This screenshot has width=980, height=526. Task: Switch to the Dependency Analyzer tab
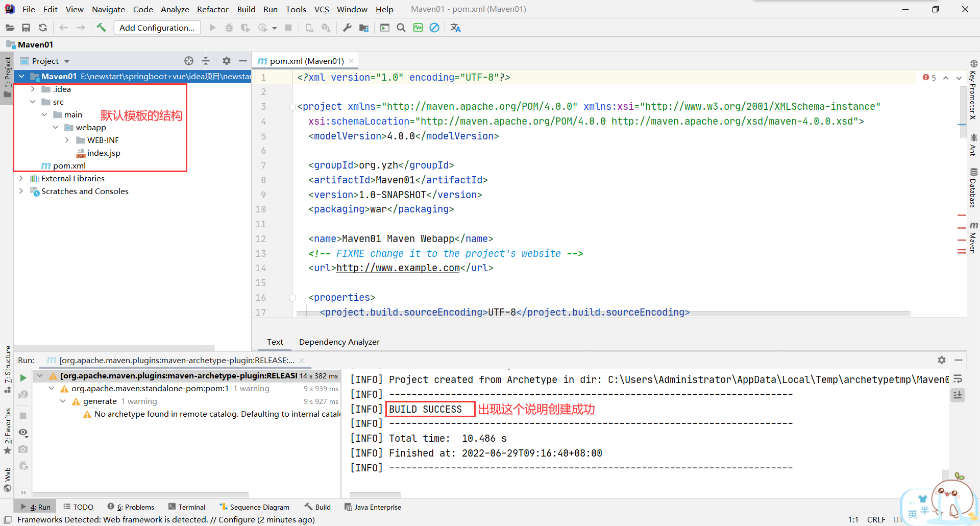tap(339, 342)
